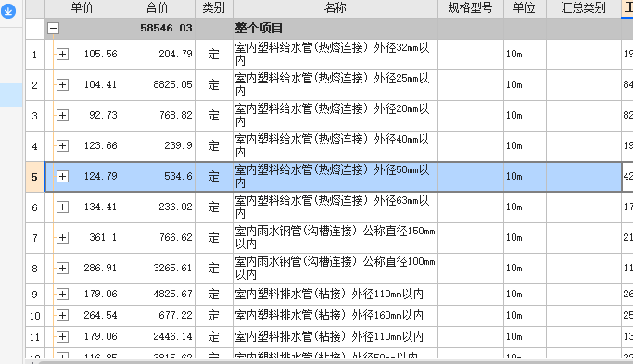Click total cell 239.9
The height and width of the screenshot is (364, 633).
tap(158, 145)
